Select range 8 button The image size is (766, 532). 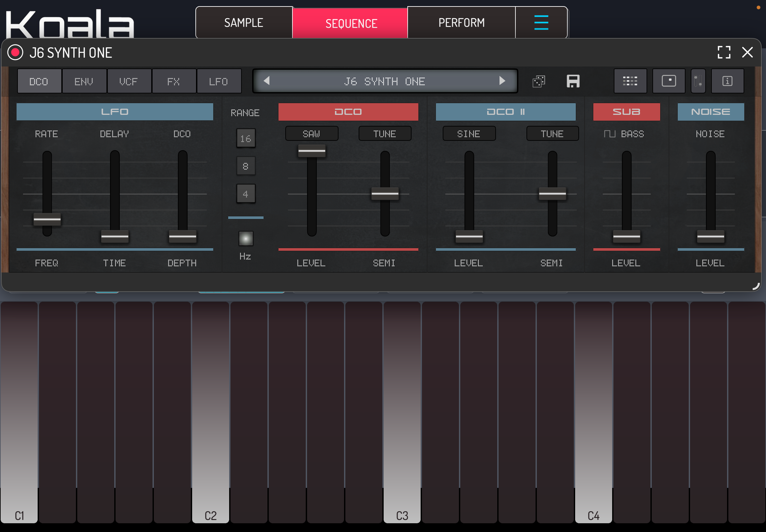pos(246,166)
